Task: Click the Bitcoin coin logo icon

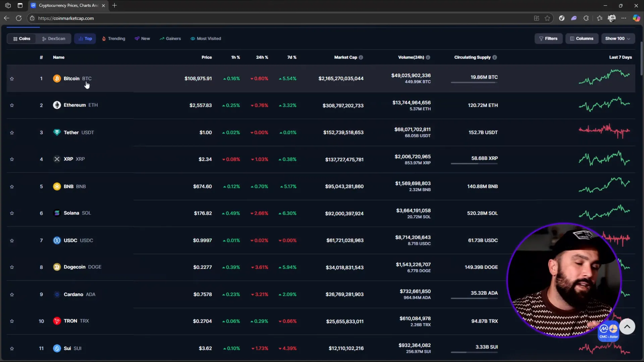Action: (57, 78)
